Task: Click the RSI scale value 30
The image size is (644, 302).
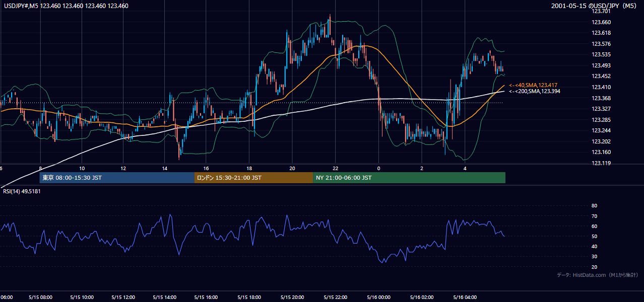Action: point(594,257)
